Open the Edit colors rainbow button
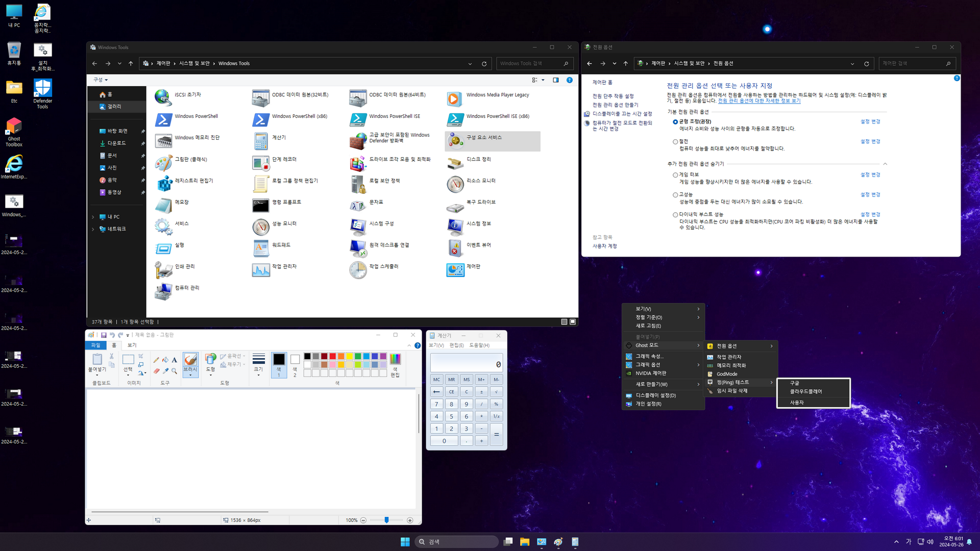The width and height of the screenshot is (980, 551). tap(395, 359)
